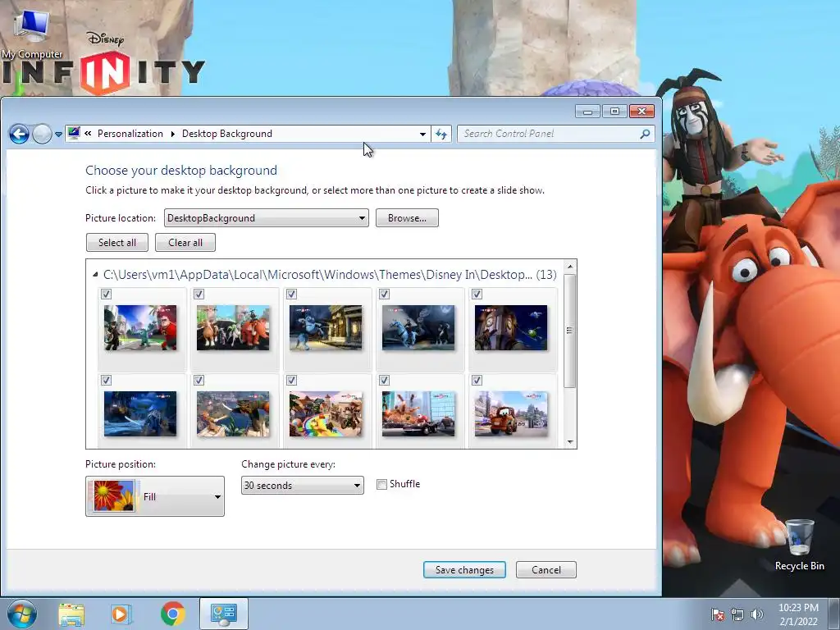
Task: Enable the Shuffle checkbox
Action: (381, 484)
